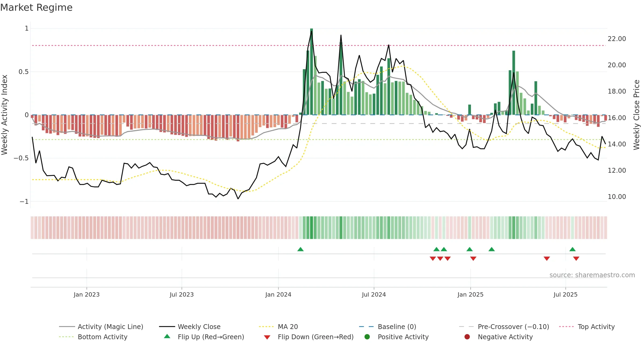Click the green flip-up triangle at Jan 2025
This screenshot has height=362, width=644.
pos(470,249)
